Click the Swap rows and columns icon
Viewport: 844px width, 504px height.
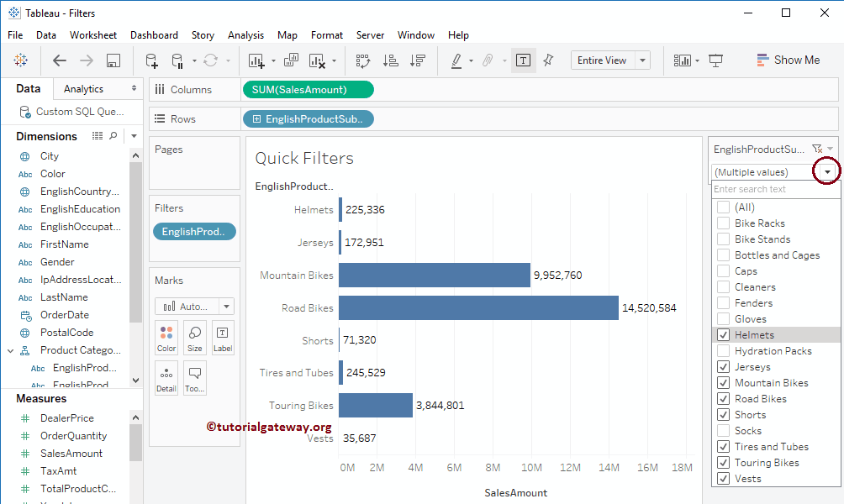(363, 60)
